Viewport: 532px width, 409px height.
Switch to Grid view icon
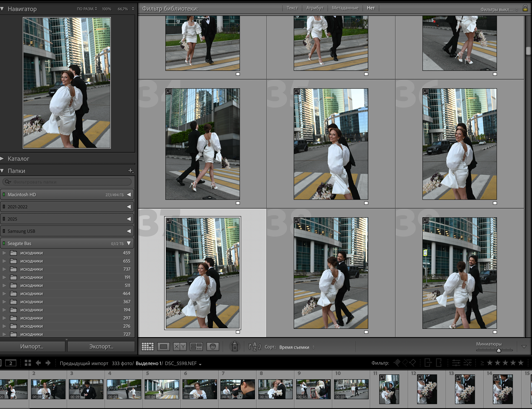148,347
